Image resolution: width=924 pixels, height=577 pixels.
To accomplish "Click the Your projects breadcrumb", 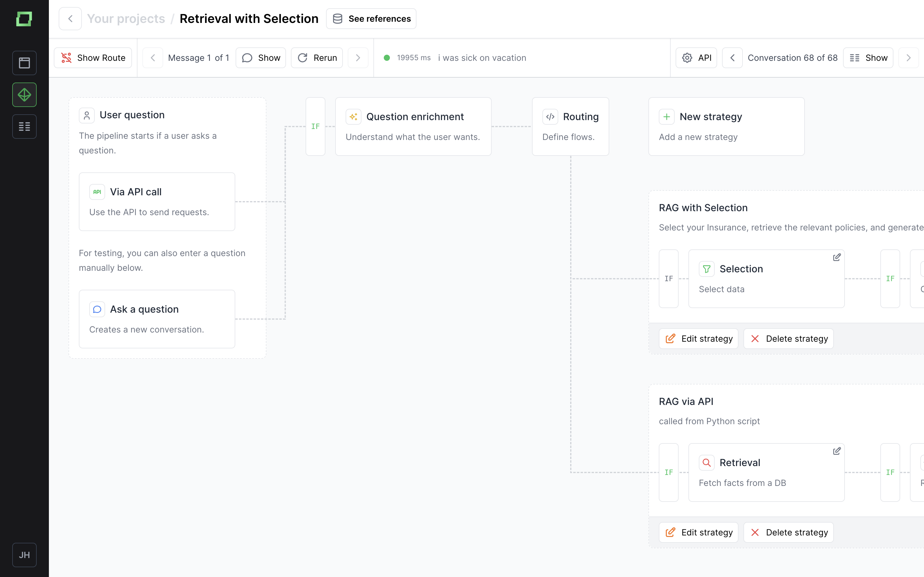I will (x=126, y=19).
